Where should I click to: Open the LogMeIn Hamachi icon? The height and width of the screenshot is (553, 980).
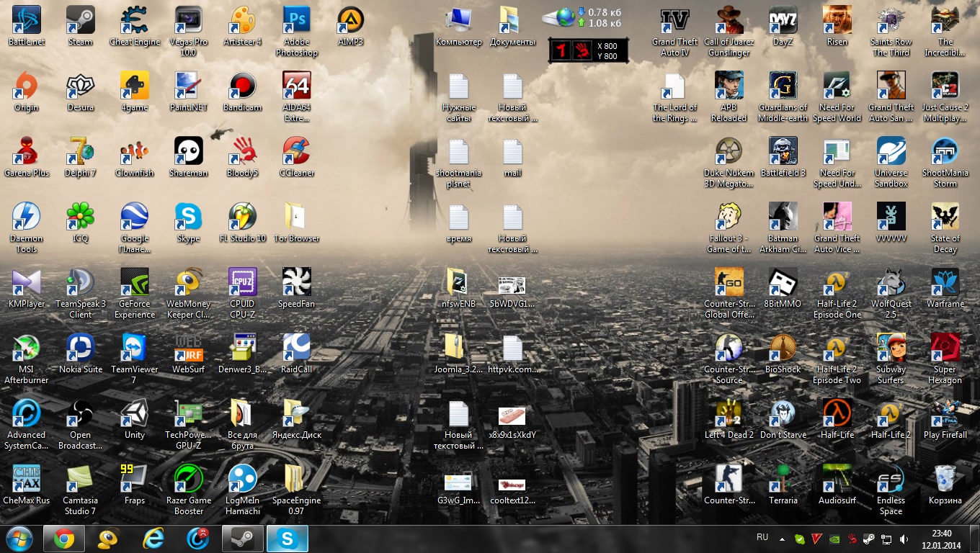pyautogui.click(x=242, y=490)
